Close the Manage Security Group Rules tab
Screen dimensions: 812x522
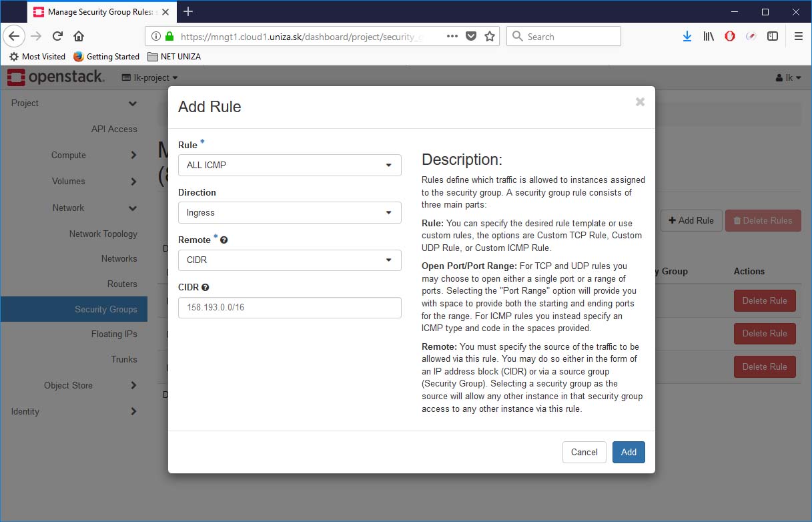[x=165, y=12]
